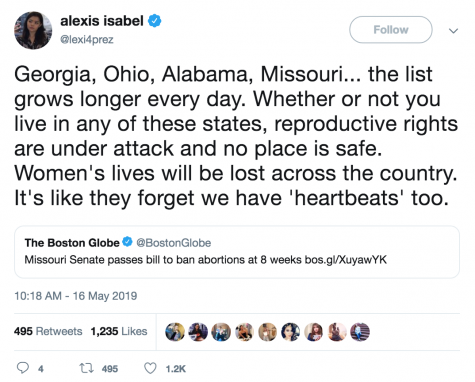Screen dimensions: 475x382
Task: Open the quoted Missouri Senate tweet card
Action: coord(237,252)
